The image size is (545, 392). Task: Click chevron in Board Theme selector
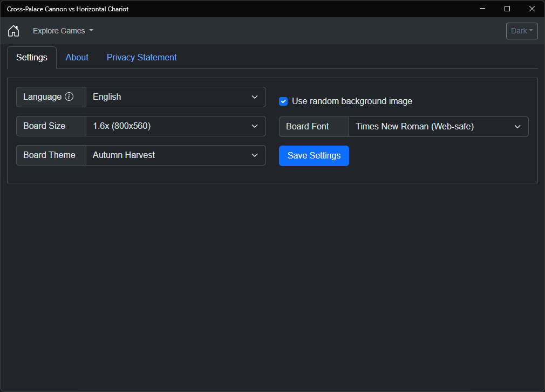point(255,155)
